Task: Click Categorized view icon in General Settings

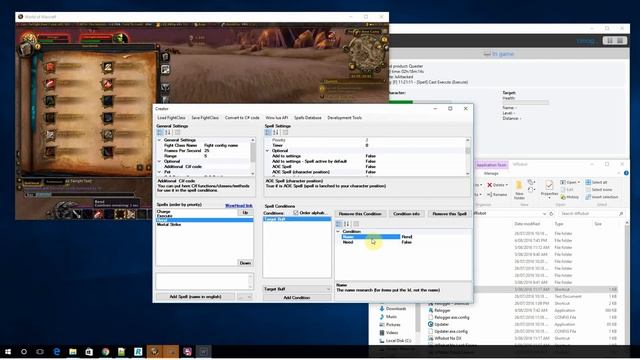Action: click(x=160, y=133)
